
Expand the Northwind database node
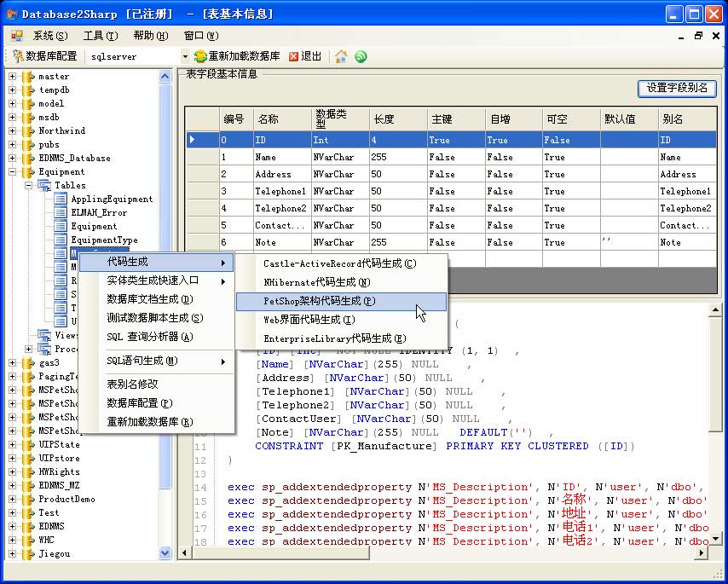pos(13,131)
